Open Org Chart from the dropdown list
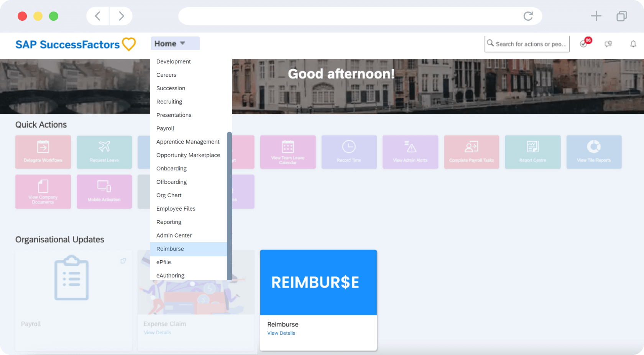The width and height of the screenshot is (644, 355). pos(169,195)
